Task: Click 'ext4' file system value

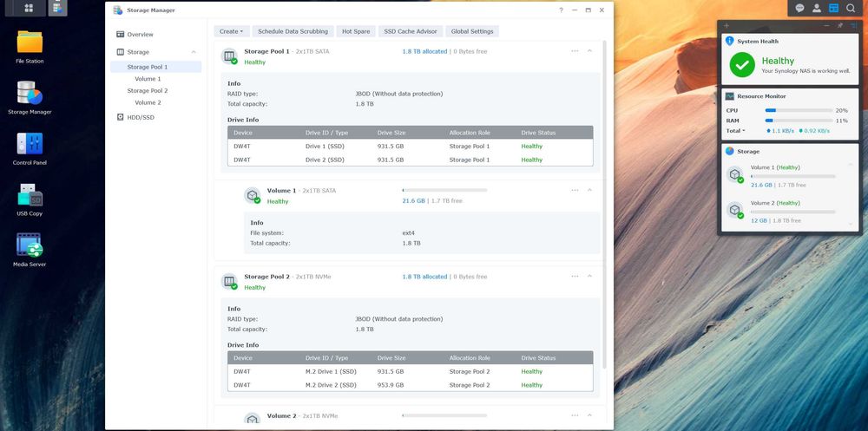Action: 409,233
